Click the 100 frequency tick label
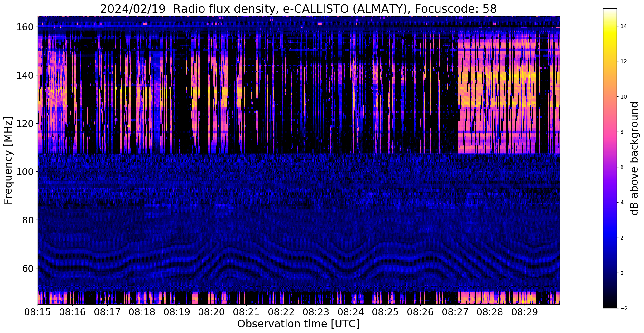The height and width of the screenshot is (333, 644). (x=25, y=172)
